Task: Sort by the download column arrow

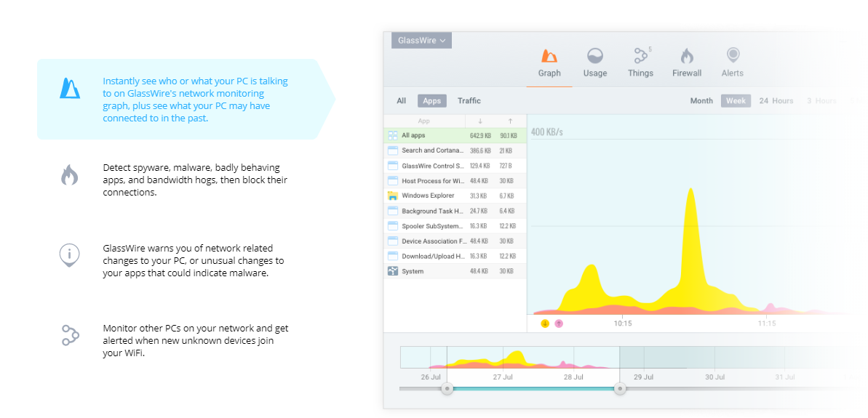Action: point(480,121)
